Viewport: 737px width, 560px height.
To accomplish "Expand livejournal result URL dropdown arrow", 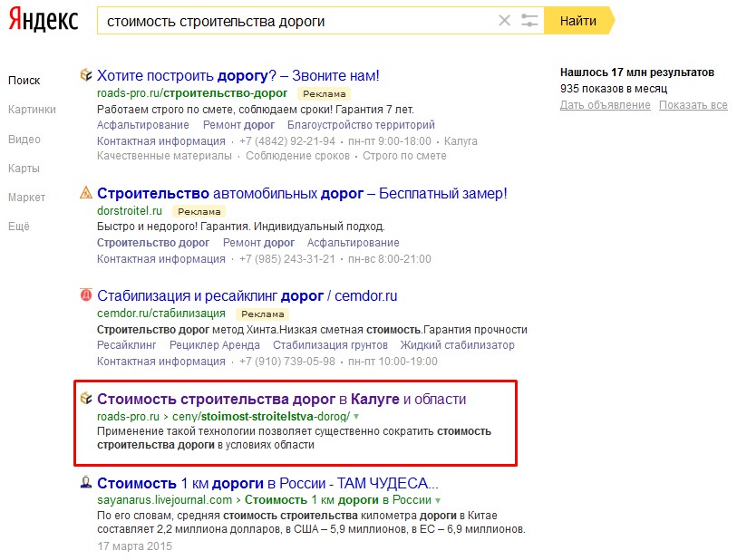I will (x=438, y=500).
